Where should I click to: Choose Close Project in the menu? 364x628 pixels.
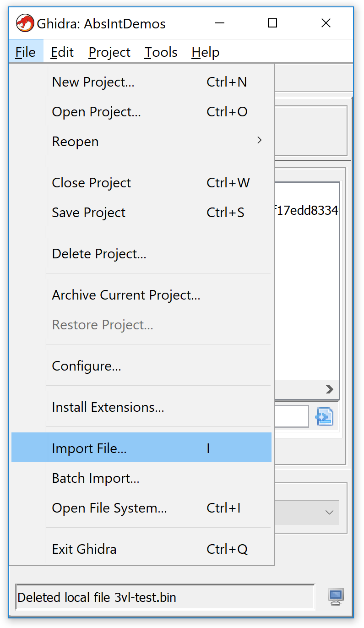[141, 183]
